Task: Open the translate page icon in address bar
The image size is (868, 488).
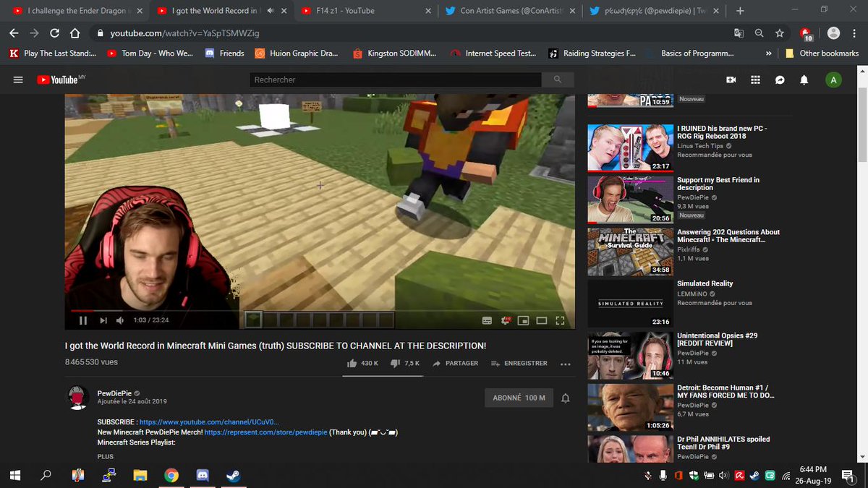Action: point(739,33)
